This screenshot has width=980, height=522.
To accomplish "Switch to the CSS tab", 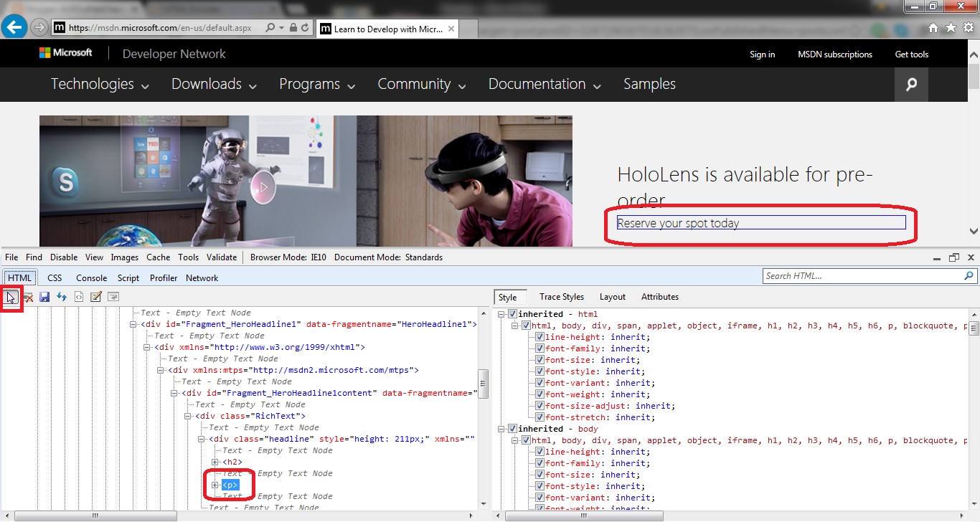I will (x=55, y=278).
